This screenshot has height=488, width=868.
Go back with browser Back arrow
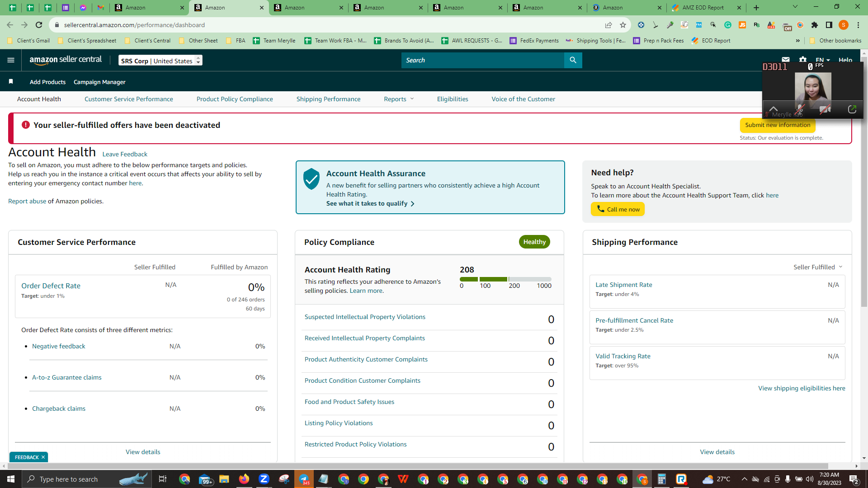click(x=10, y=25)
